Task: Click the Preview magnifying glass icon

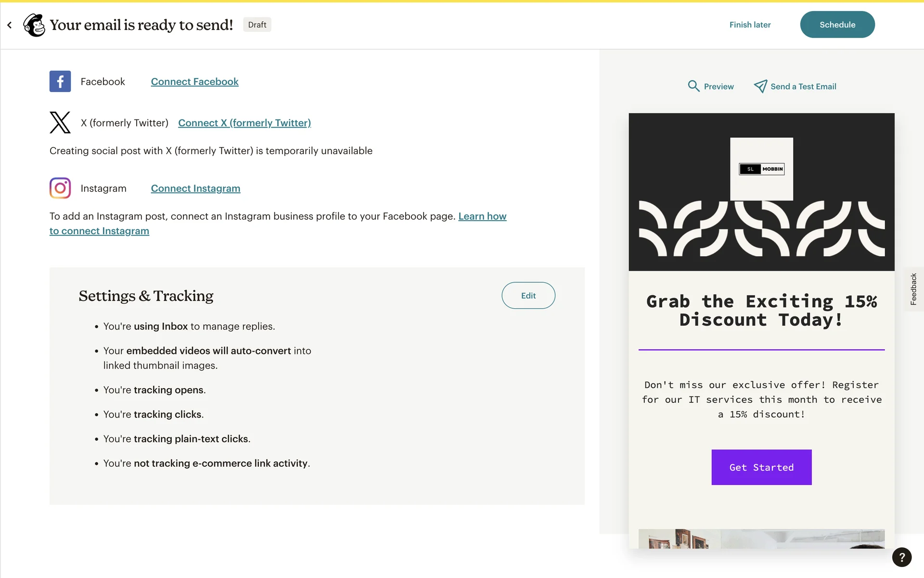Action: point(693,86)
